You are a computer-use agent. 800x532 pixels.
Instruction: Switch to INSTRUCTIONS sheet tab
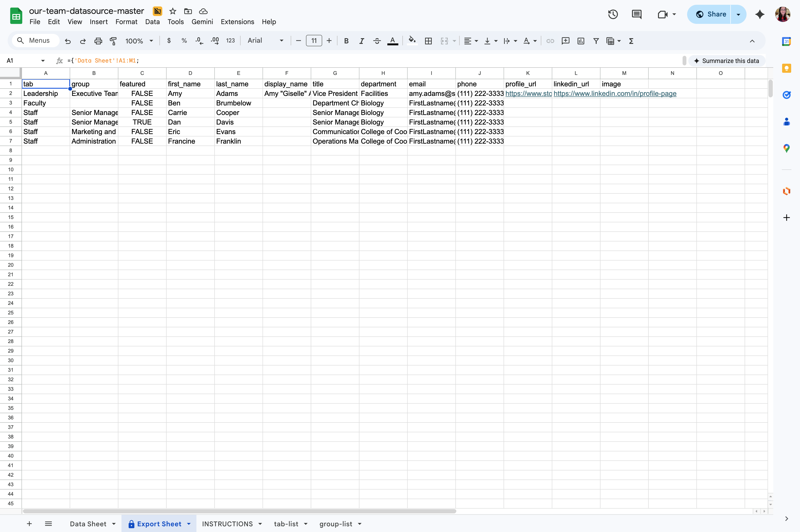tap(227, 524)
